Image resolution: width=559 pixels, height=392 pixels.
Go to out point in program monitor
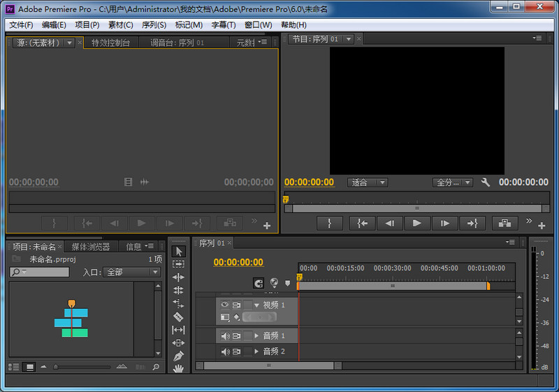pyautogui.click(x=472, y=224)
